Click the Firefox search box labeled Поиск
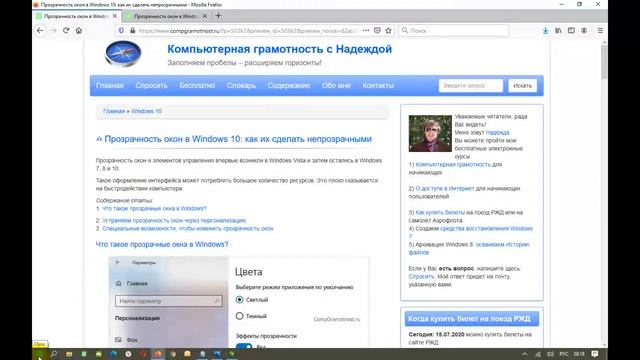 [454, 31]
